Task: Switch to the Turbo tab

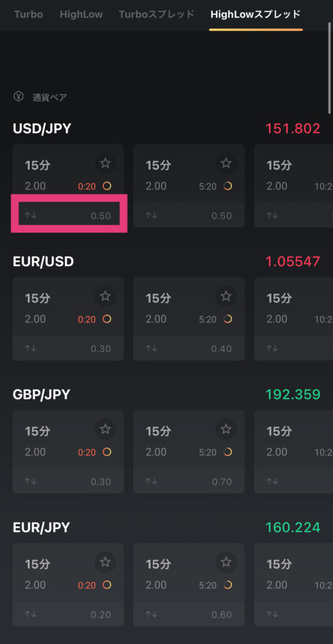Action: pos(28,15)
